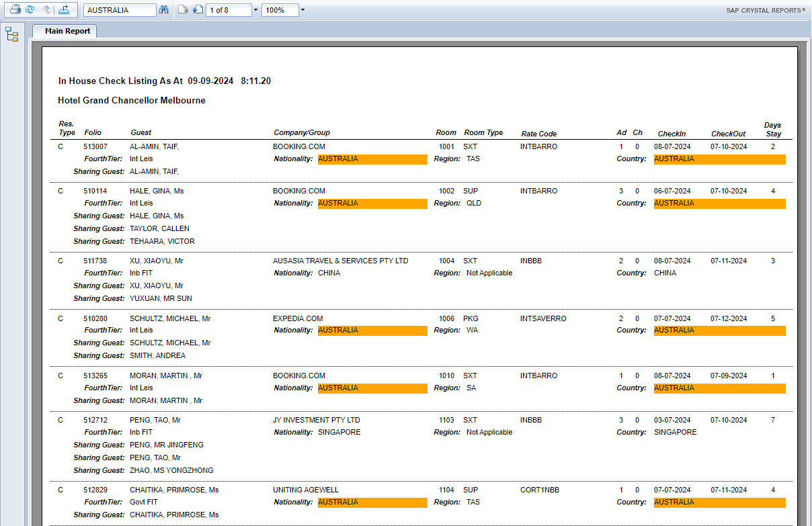Click folio number 512712

tap(95, 420)
